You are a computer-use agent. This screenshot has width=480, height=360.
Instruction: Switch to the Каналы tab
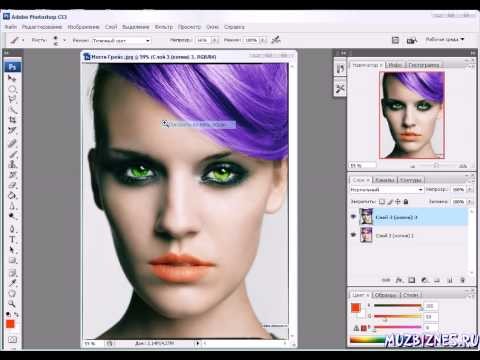[384, 180]
